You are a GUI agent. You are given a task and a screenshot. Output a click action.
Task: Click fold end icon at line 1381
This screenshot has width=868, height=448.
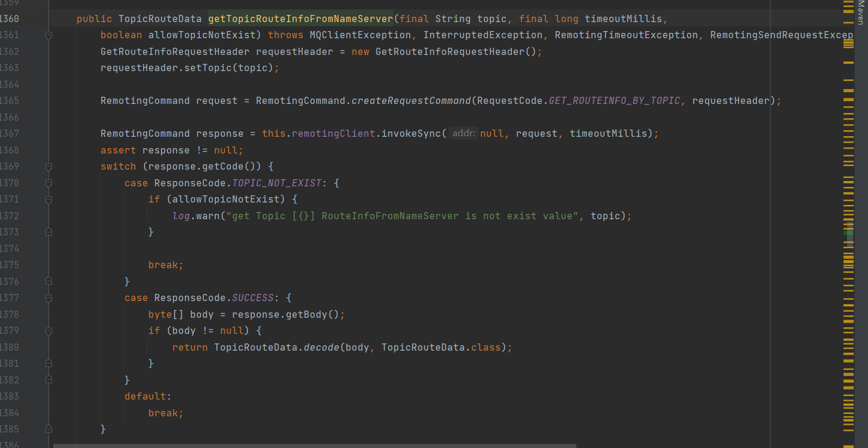click(49, 363)
